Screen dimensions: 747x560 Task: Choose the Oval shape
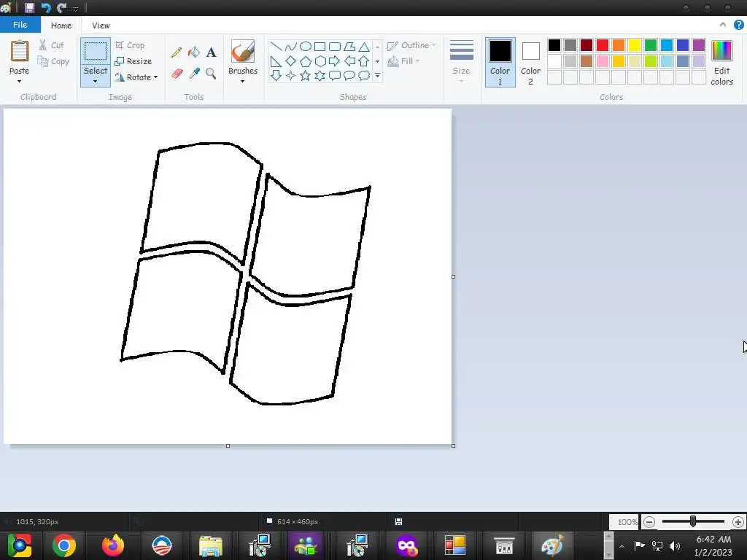(x=306, y=47)
